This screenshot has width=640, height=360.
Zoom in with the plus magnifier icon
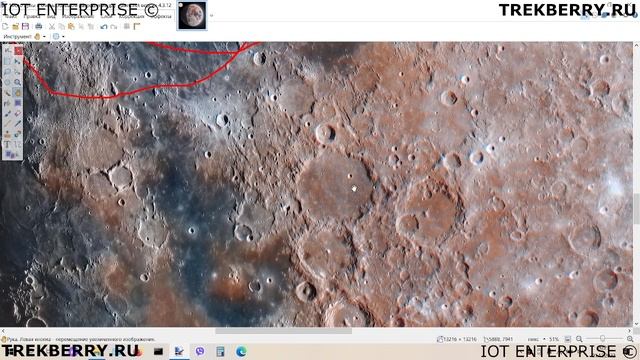[630, 339]
